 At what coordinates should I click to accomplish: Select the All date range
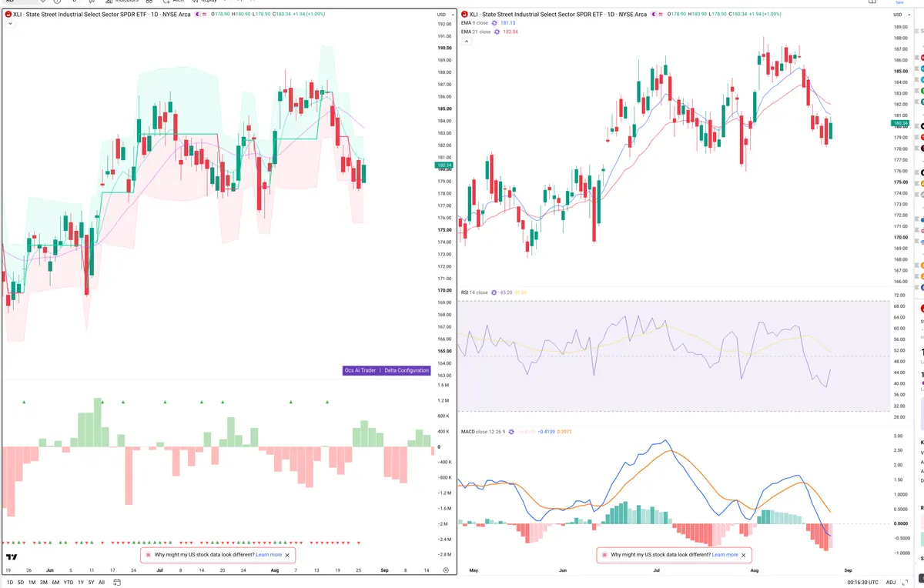tap(102, 583)
